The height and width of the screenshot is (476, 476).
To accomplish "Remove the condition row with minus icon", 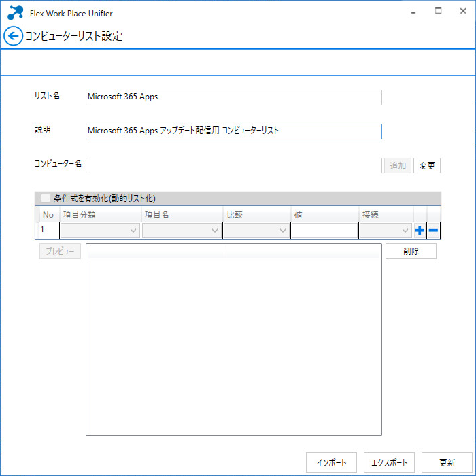I will pyautogui.click(x=433, y=231).
